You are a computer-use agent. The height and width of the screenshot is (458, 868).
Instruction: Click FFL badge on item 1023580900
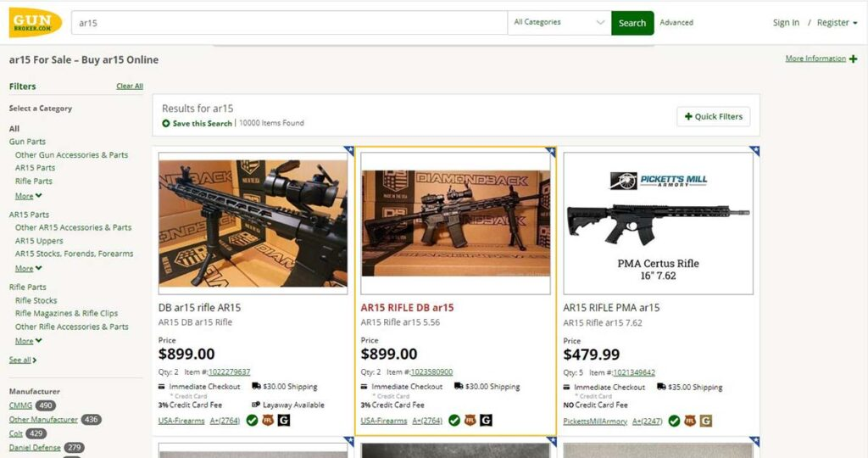coord(470,421)
